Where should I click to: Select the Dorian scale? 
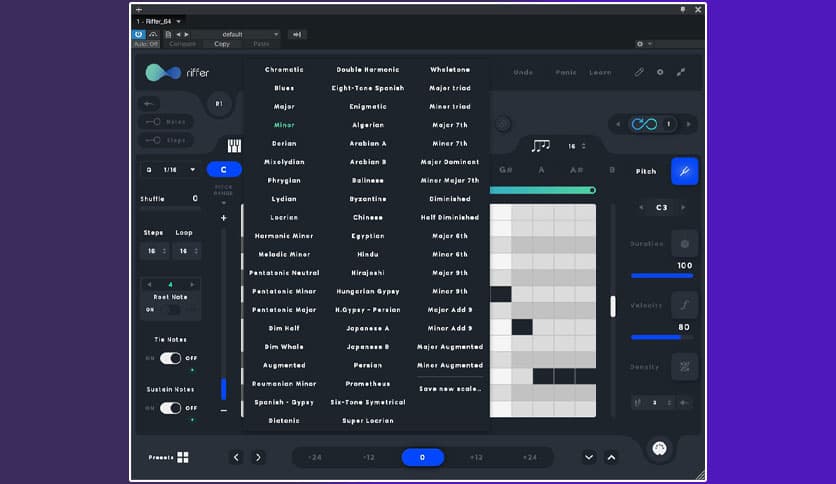(284, 143)
